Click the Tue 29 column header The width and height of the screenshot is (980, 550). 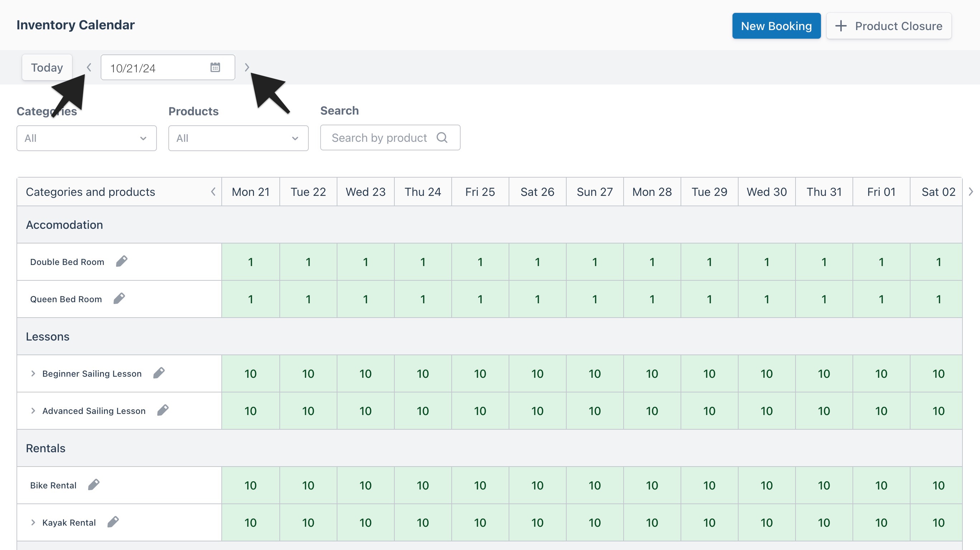710,192
